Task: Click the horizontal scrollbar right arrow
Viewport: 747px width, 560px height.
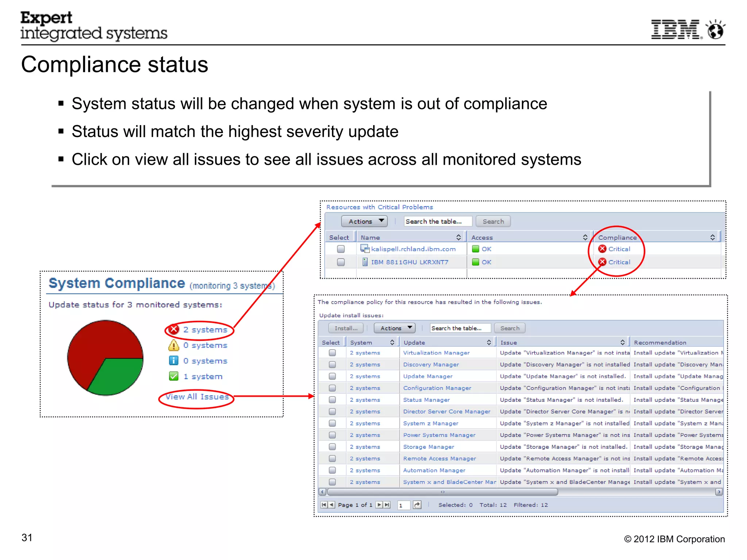Action: 719,492
